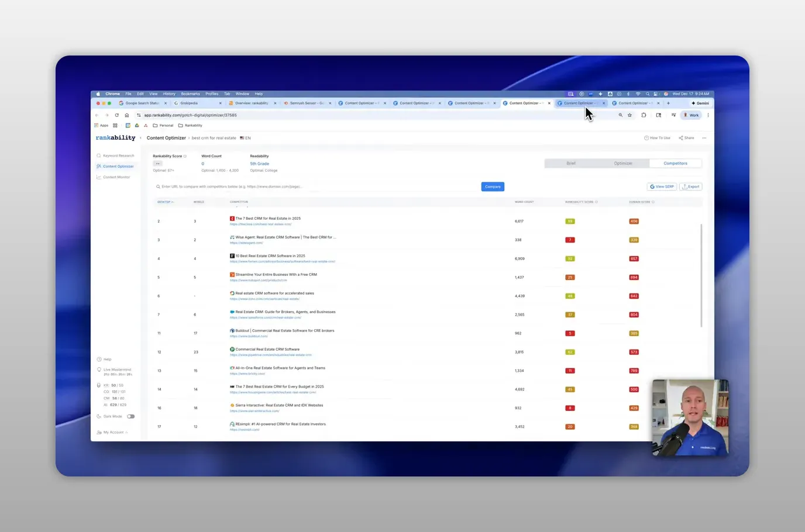Image resolution: width=805 pixels, height=532 pixels.
Task: Open the Grokipedia browser tab
Action: (197, 103)
